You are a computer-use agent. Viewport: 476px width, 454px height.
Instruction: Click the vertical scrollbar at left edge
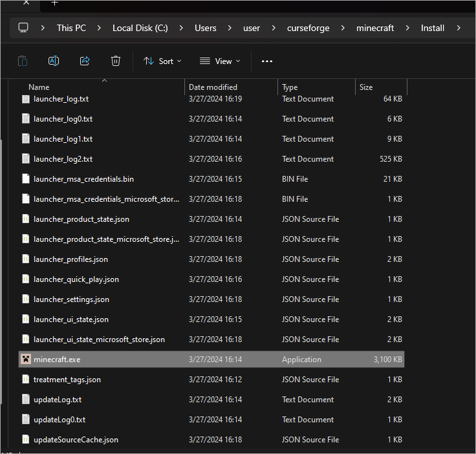click(x=1, y=272)
